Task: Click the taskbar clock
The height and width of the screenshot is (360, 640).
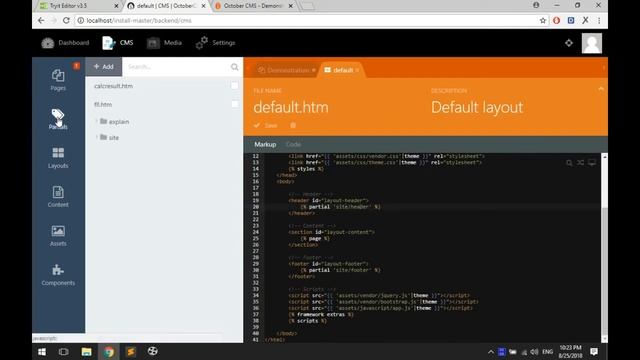Action: [570, 351]
